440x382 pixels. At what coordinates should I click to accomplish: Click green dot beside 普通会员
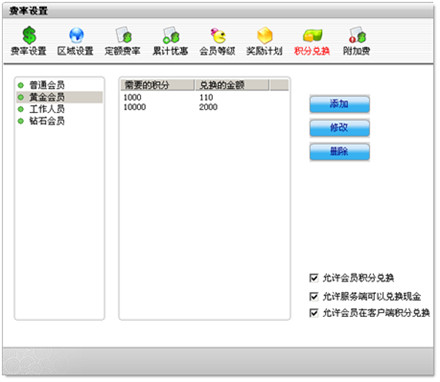coord(21,85)
